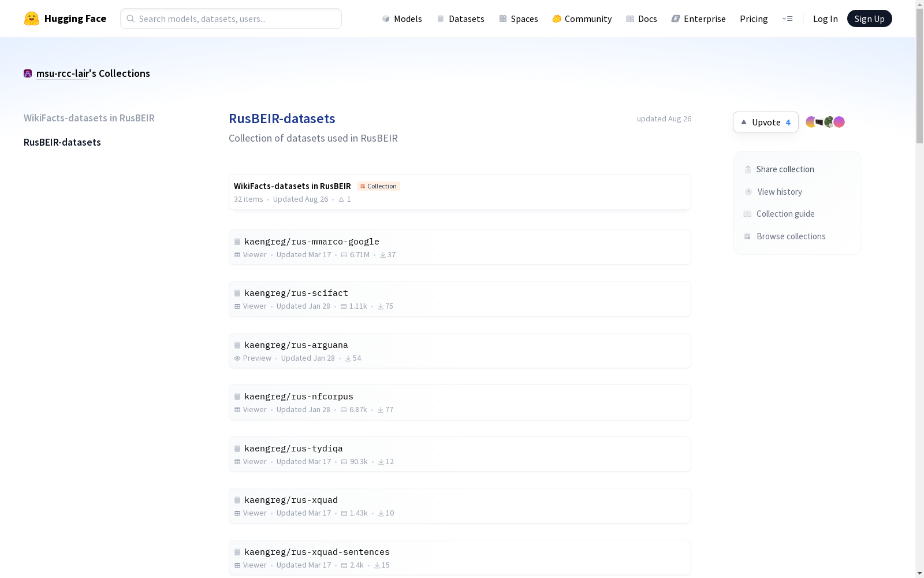This screenshot has width=924, height=578.
Task: Click the download icon under rus-nfcorpus
Action: pyautogui.click(x=381, y=410)
